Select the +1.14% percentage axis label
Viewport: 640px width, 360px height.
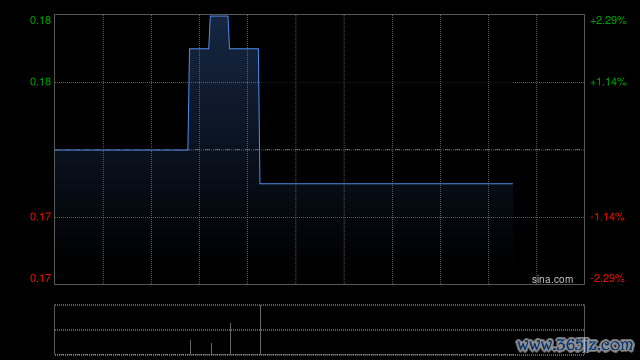click(608, 82)
